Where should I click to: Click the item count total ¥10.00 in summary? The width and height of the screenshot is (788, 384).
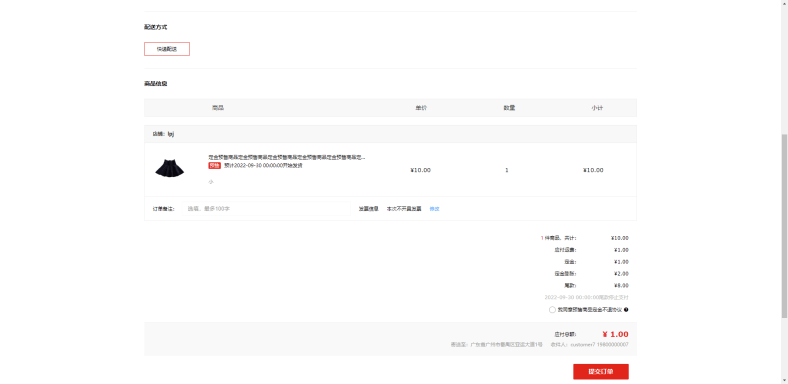[x=620, y=238]
